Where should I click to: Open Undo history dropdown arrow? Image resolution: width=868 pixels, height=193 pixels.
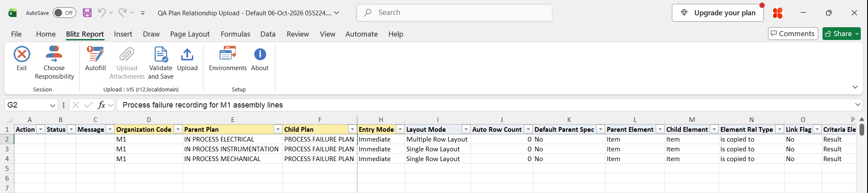click(111, 13)
